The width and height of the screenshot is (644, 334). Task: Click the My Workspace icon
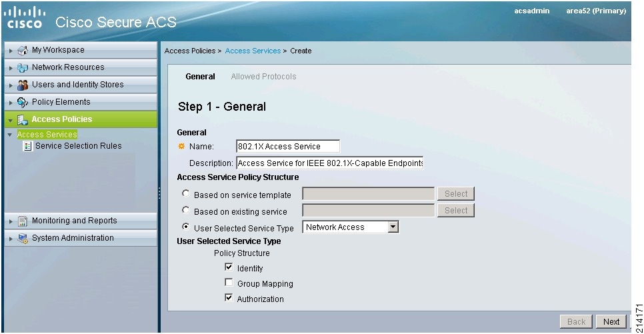coord(23,51)
